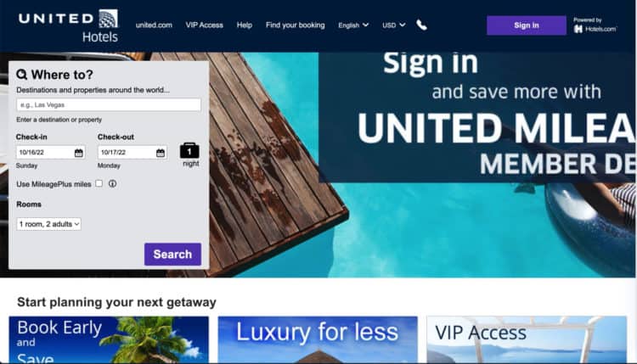Expand the English language dropdown

353,25
